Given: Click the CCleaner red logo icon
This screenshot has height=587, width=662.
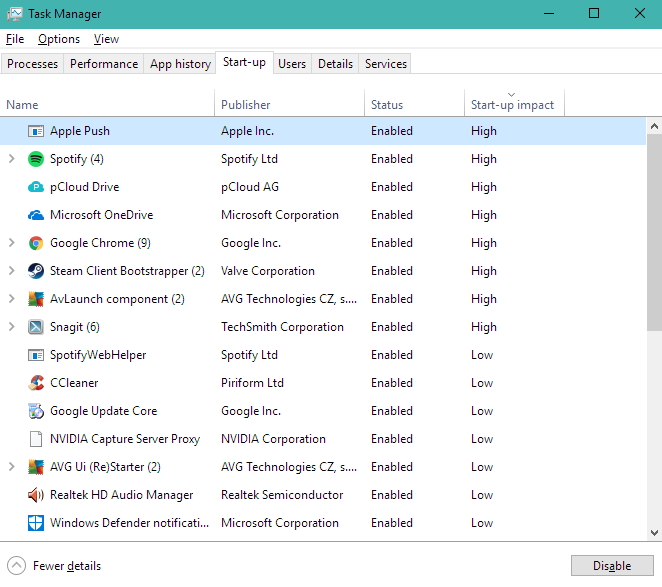Looking at the screenshot, I should [x=36, y=383].
